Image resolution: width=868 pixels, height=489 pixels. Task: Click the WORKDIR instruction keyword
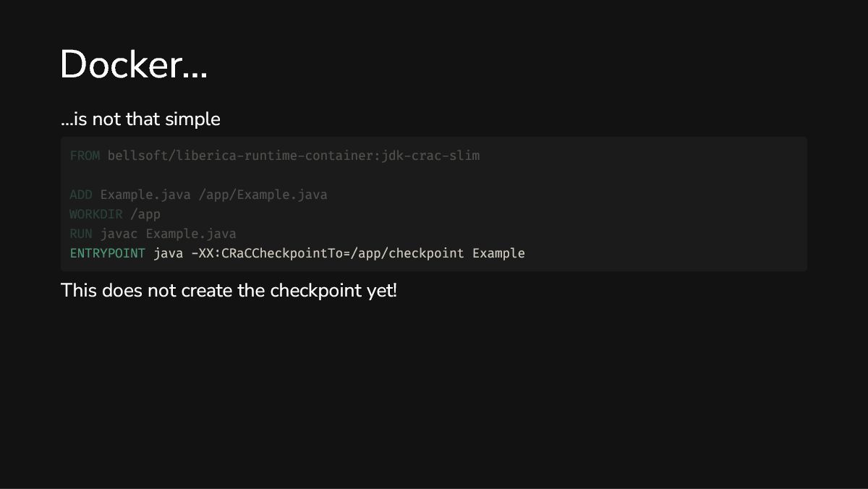[x=96, y=214]
